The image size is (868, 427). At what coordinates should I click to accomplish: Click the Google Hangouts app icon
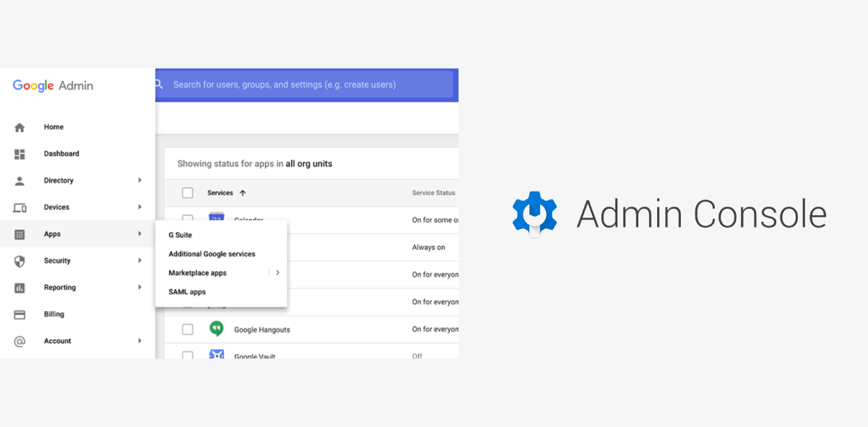click(x=217, y=329)
